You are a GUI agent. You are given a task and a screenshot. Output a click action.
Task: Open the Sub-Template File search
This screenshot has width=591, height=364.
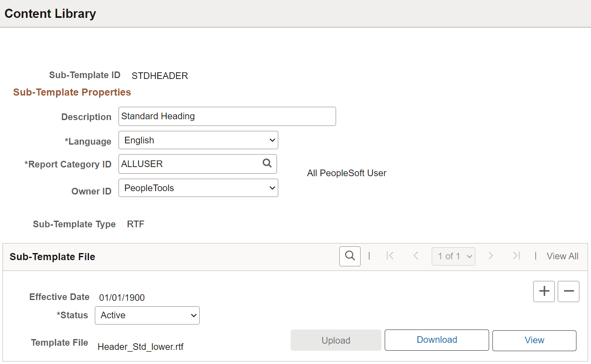pos(349,256)
